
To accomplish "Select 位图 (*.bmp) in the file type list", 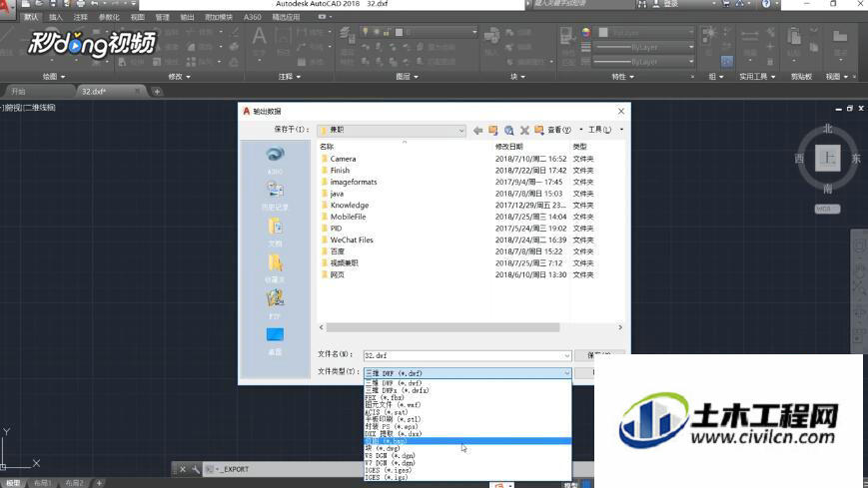I will [x=467, y=441].
